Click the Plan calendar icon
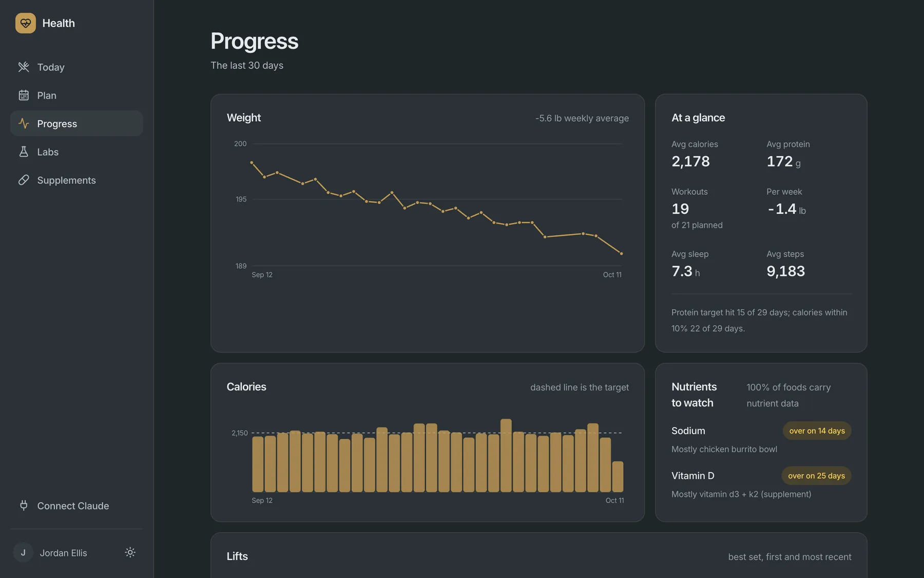 tap(24, 95)
